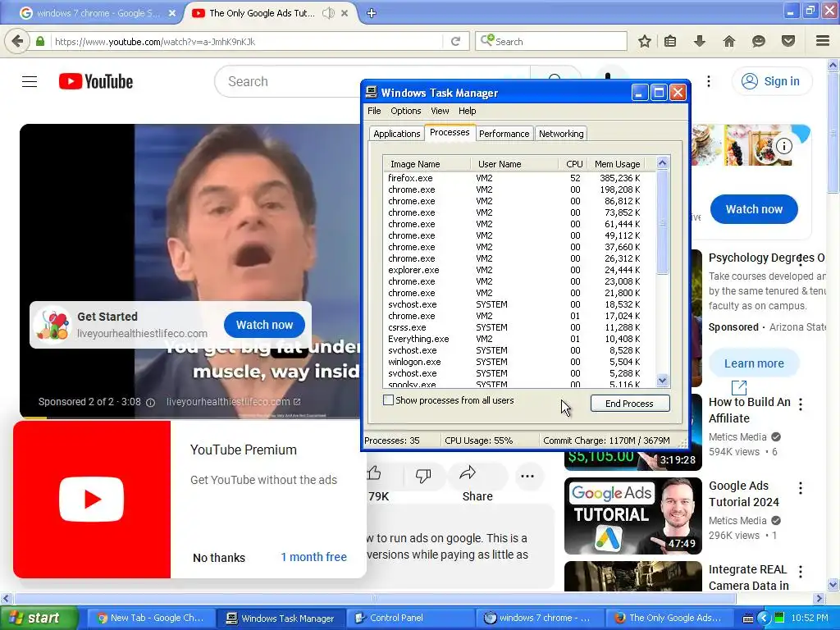Open the sponsored ad info icon in player
840x630 pixels.
tap(151, 402)
